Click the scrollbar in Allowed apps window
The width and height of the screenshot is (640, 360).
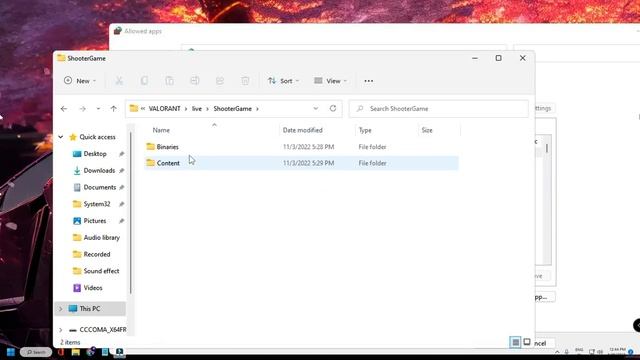pos(547,148)
